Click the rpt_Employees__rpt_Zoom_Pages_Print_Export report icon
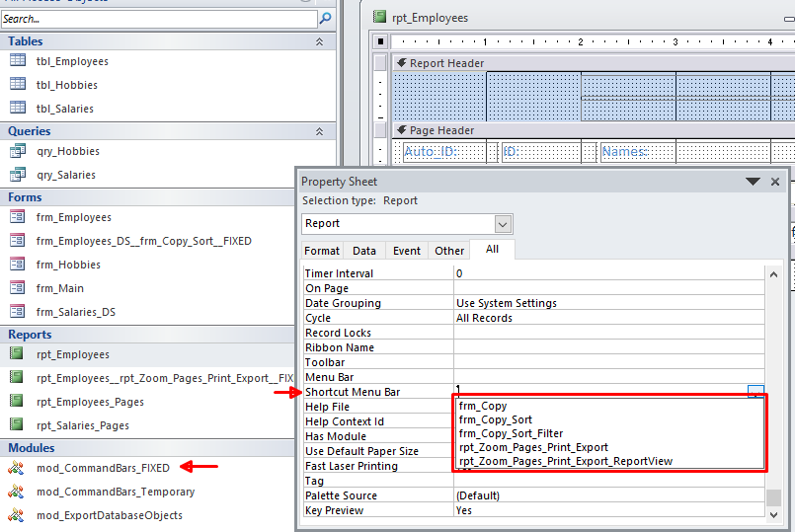This screenshot has width=795, height=532. pos(17,377)
